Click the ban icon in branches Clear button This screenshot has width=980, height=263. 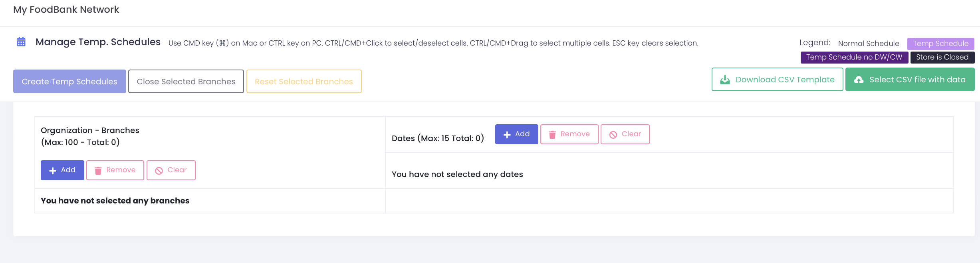tap(159, 171)
